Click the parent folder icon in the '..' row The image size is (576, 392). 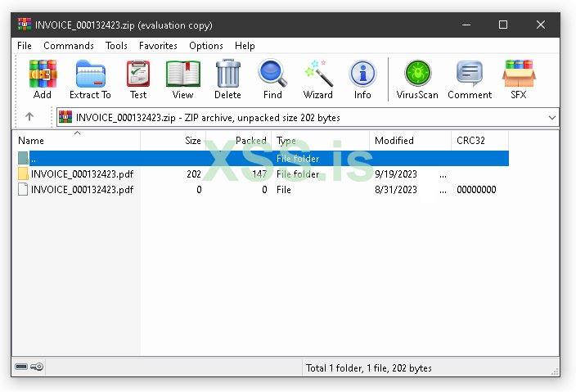(23, 158)
